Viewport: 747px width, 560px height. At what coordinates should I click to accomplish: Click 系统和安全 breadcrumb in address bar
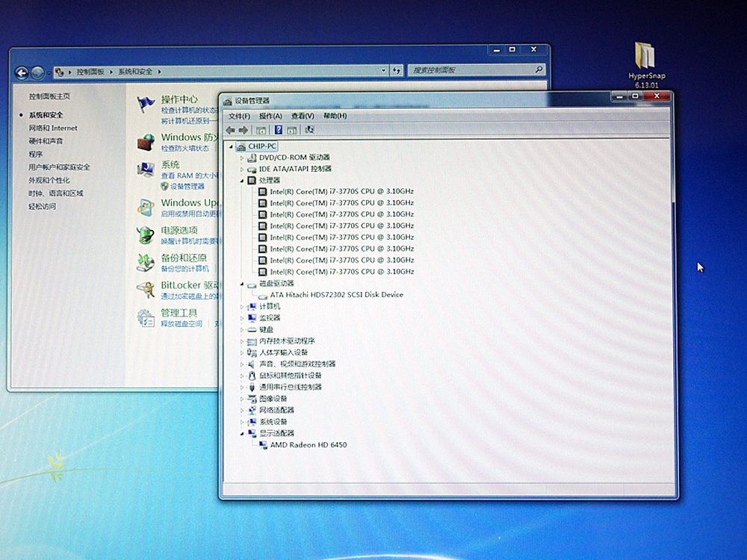coord(135,72)
